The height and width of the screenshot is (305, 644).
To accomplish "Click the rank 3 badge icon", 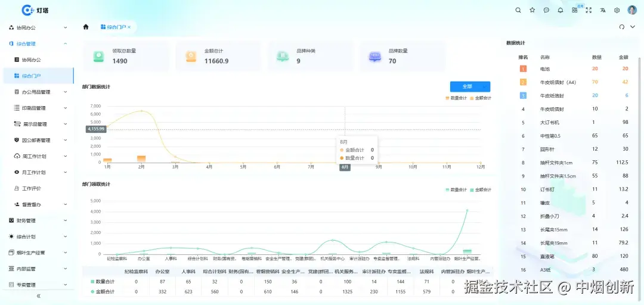I will point(524,96).
